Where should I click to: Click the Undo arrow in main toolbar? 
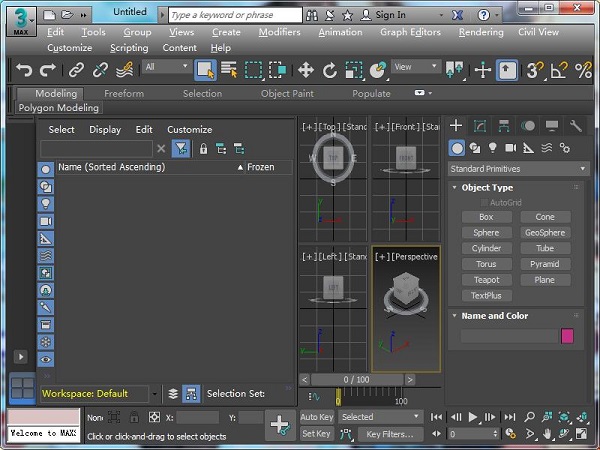pyautogui.click(x=24, y=70)
